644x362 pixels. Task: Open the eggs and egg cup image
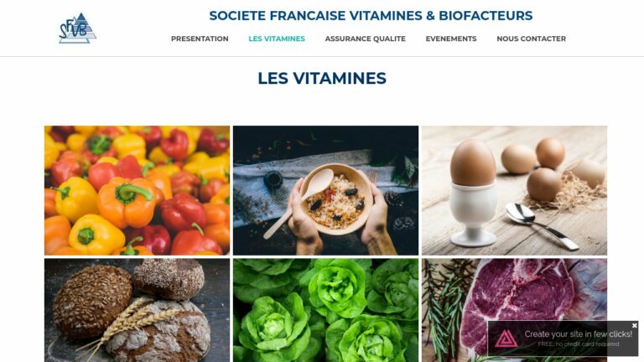(x=514, y=190)
